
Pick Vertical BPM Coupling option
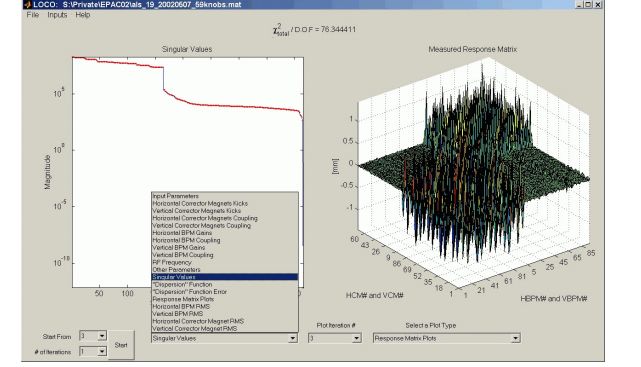tap(224, 255)
